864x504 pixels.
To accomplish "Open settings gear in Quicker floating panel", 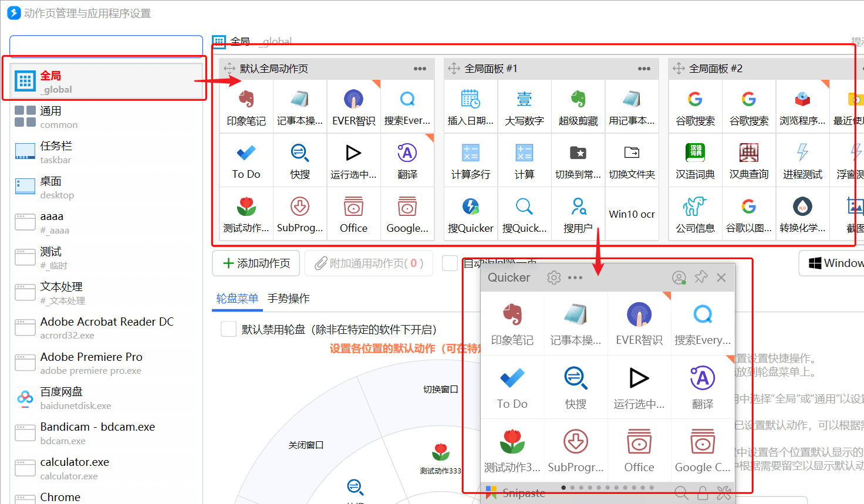I will tap(553, 278).
